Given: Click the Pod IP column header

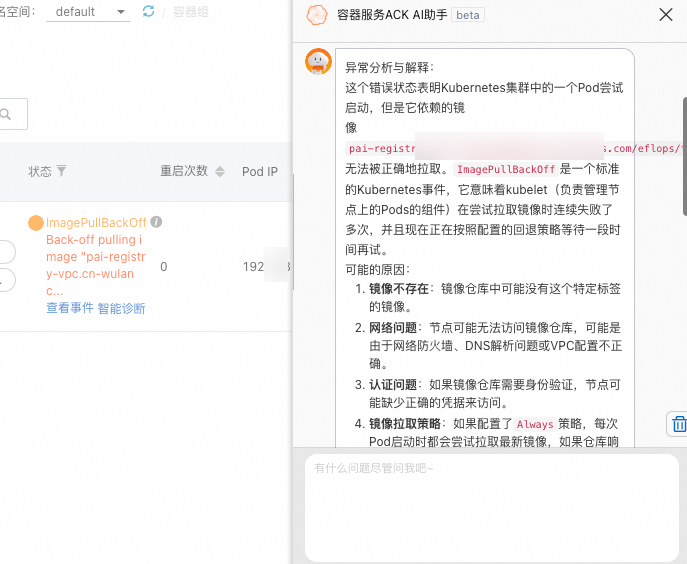Looking at the screenshot, I should tap(260, 171).
